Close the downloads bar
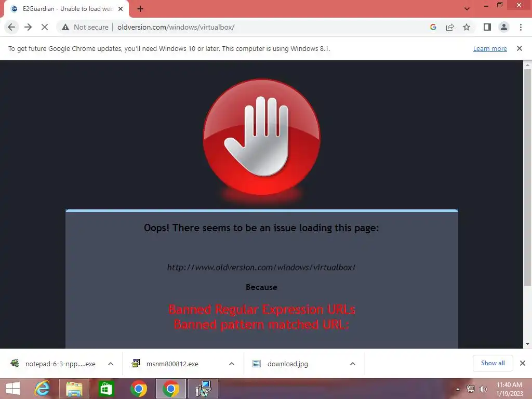 [x=523, y=363]
